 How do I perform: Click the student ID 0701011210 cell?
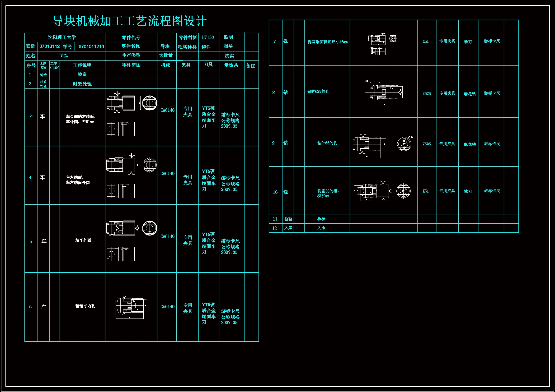(91, 46)
